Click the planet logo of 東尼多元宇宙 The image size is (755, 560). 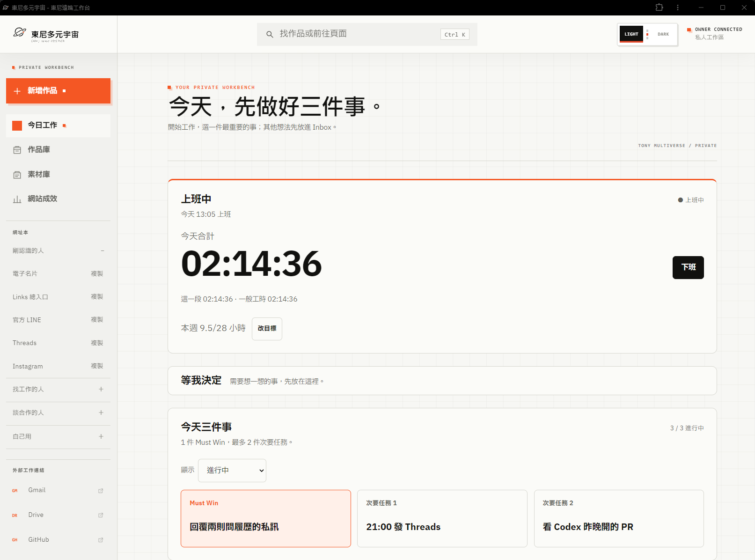click(x=20, y=32)
